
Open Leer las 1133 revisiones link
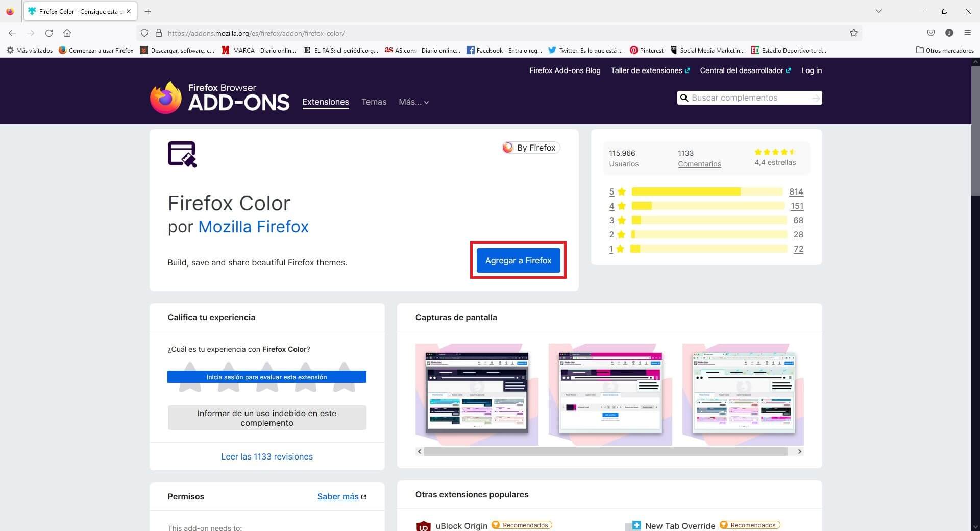[267, 456]
